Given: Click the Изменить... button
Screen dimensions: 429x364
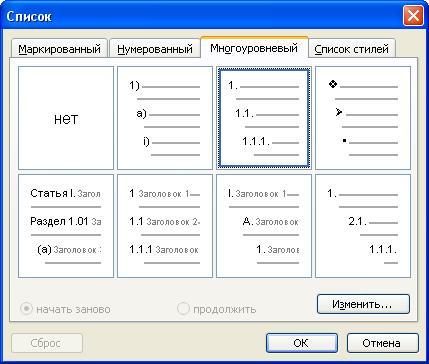Looking at the screenshot, I should click(x=363, y=304).
